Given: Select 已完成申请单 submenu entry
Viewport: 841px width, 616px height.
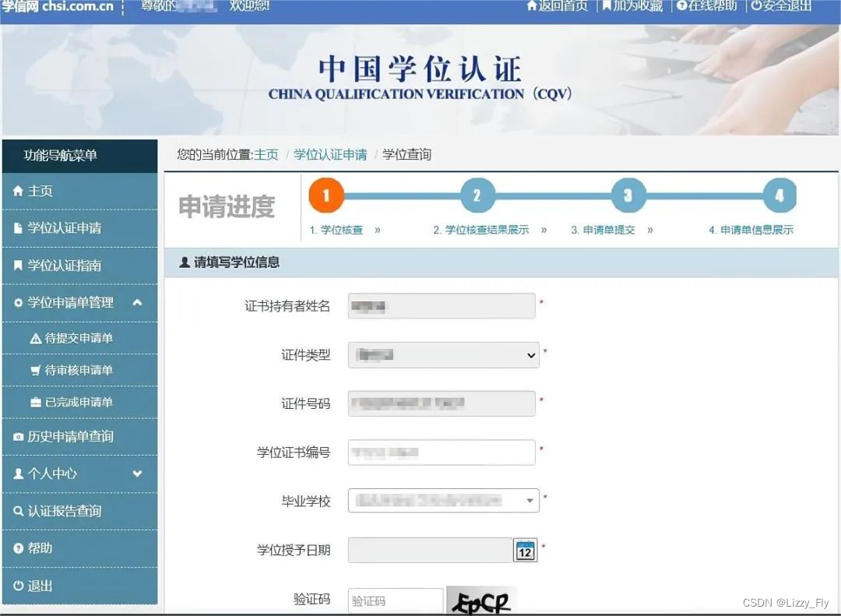Looking at the screenshot, I should [x=80, y=402].
